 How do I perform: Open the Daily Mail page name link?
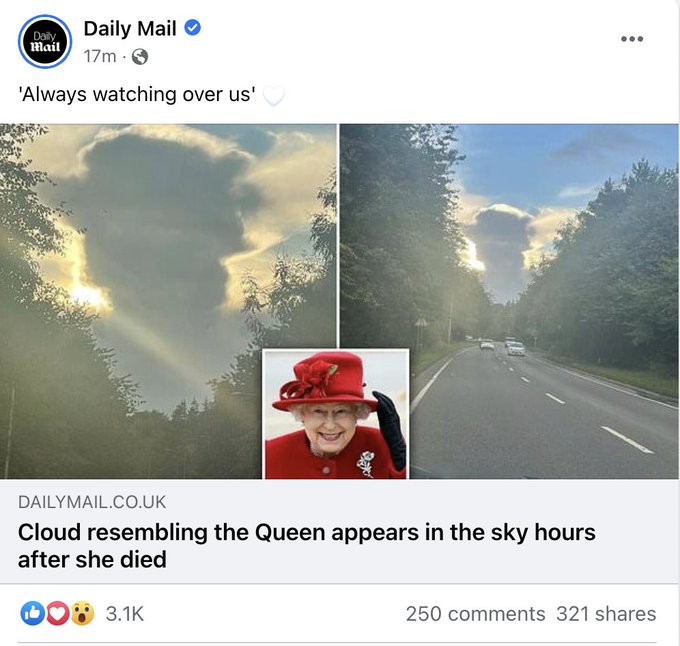[130, 28]
